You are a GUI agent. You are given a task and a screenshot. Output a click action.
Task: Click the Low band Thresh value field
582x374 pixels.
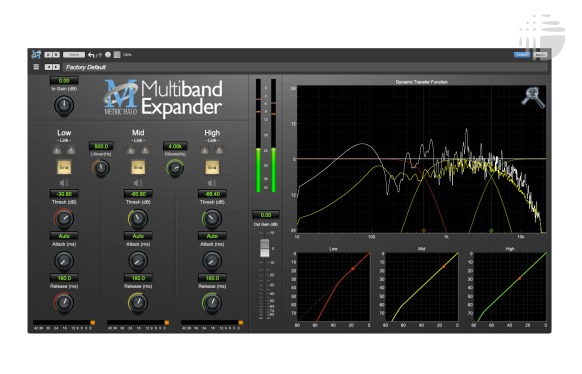(x=64, y=194)
